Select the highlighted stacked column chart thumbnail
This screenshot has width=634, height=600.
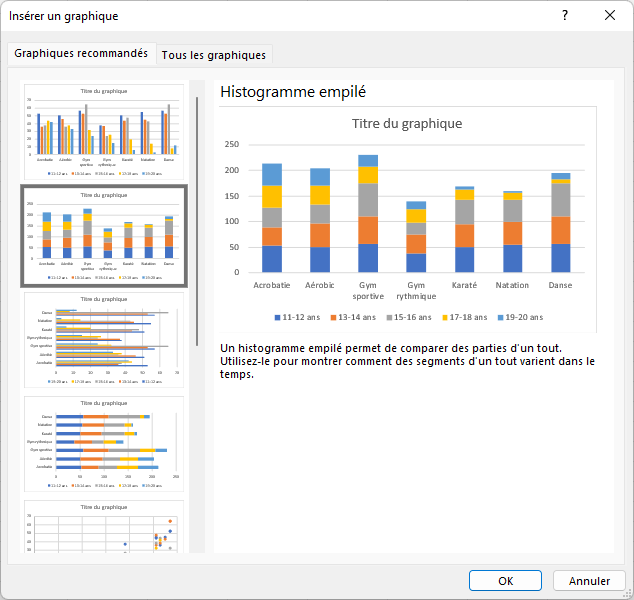point(103,235)
